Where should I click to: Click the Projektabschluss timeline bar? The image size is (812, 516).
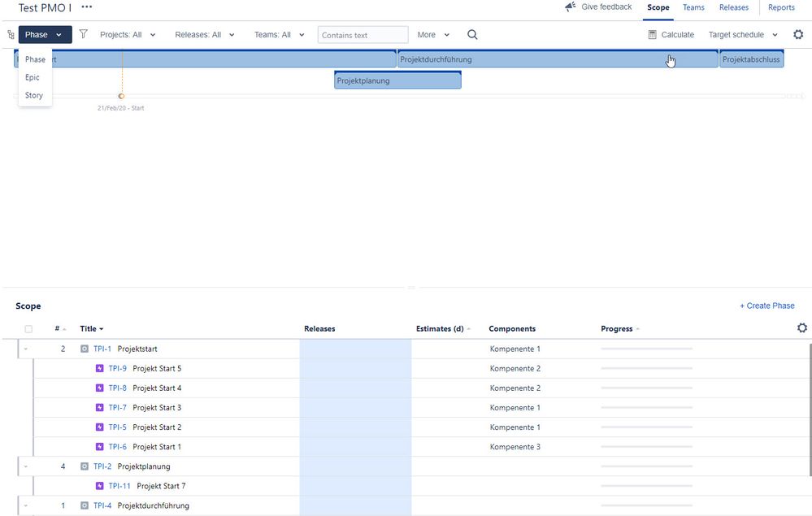751,59
